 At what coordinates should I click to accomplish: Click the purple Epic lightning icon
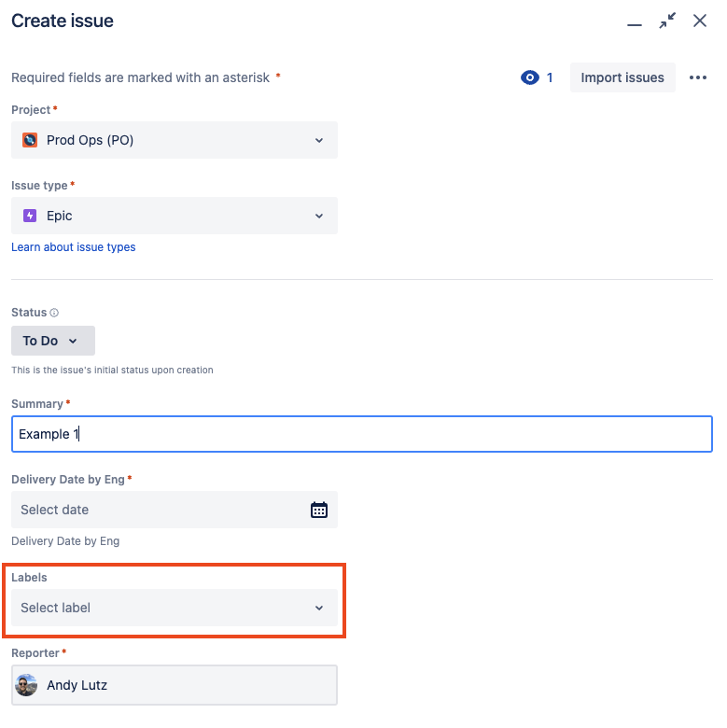30,216
